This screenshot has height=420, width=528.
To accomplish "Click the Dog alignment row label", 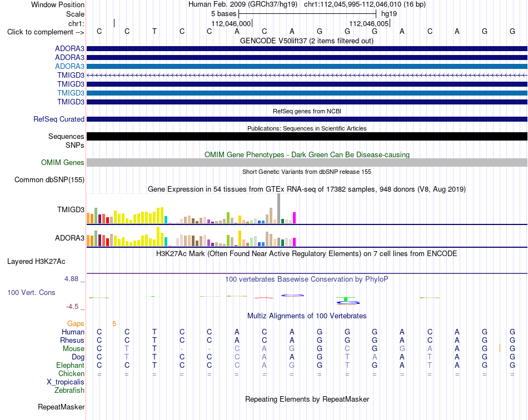I will coord(78,357).
